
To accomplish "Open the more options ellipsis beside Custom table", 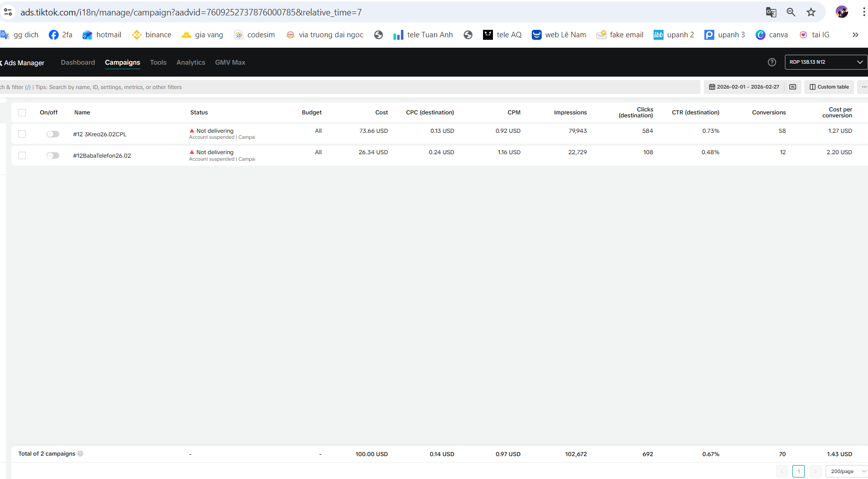I will pyautogui.click(x=864, y=87).
